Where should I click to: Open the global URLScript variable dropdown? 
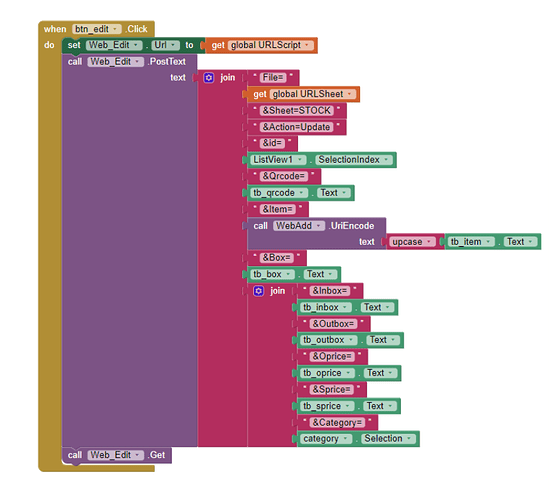[x=270, y=45]
